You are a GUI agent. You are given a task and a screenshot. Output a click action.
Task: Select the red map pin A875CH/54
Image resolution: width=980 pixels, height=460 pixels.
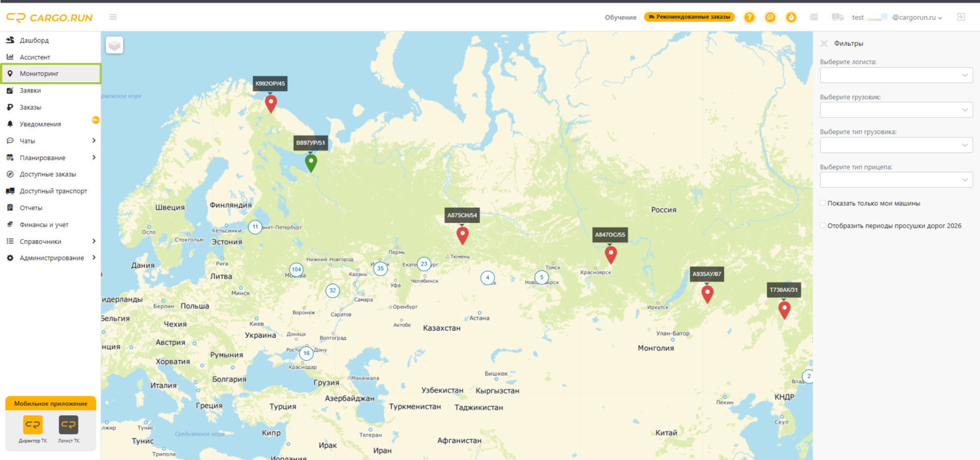(462, 235)
